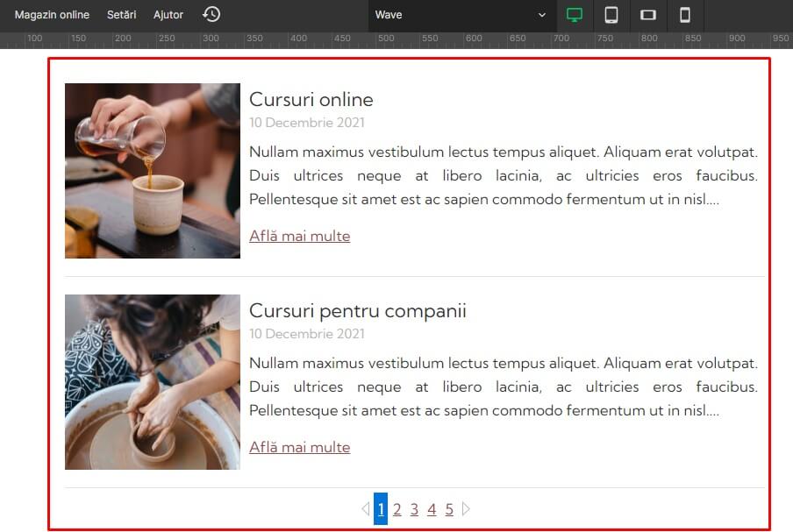Go to page 2 in pagination
Image resolution: width=793 pixels, height=532 pixels.
coord(397,507)
